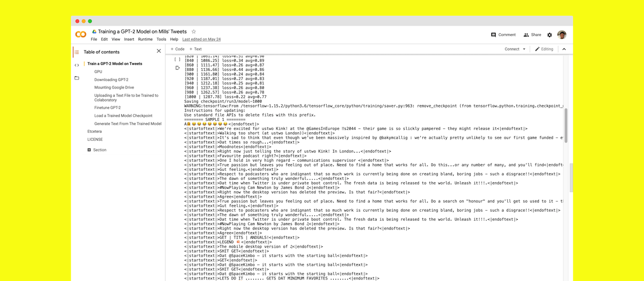644x281 pixels.
Task: Jump to Finetune GPT-2 section
Action: click(107, 107)
